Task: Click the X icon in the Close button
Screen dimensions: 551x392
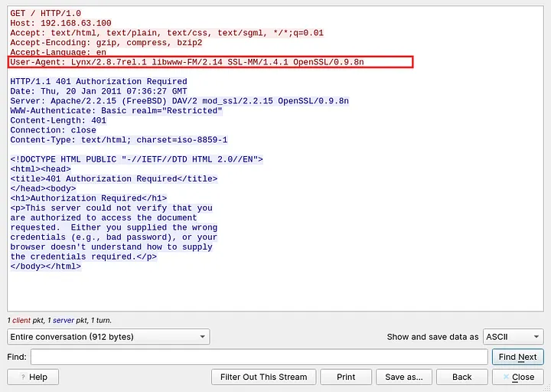Action: [506, 377]
